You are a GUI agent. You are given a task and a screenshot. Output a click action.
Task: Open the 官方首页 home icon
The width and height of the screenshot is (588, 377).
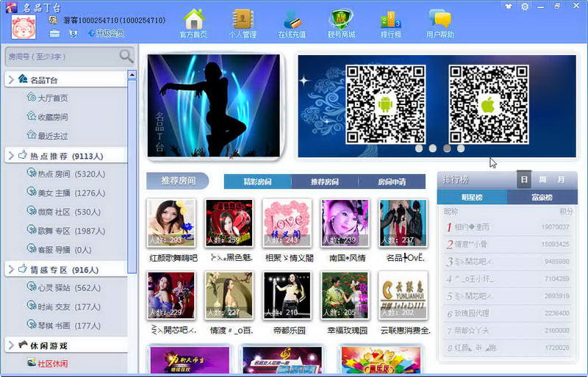194,20
